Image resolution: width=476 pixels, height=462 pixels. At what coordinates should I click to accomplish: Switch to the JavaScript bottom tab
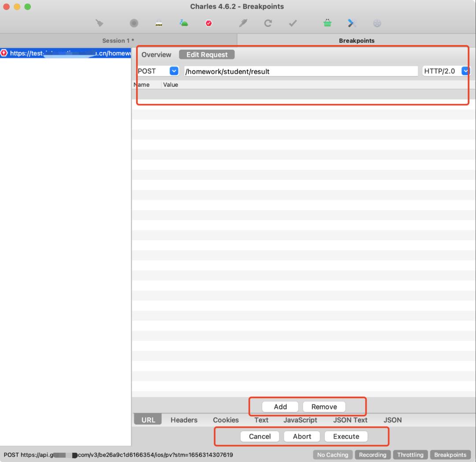pos(300,420)
